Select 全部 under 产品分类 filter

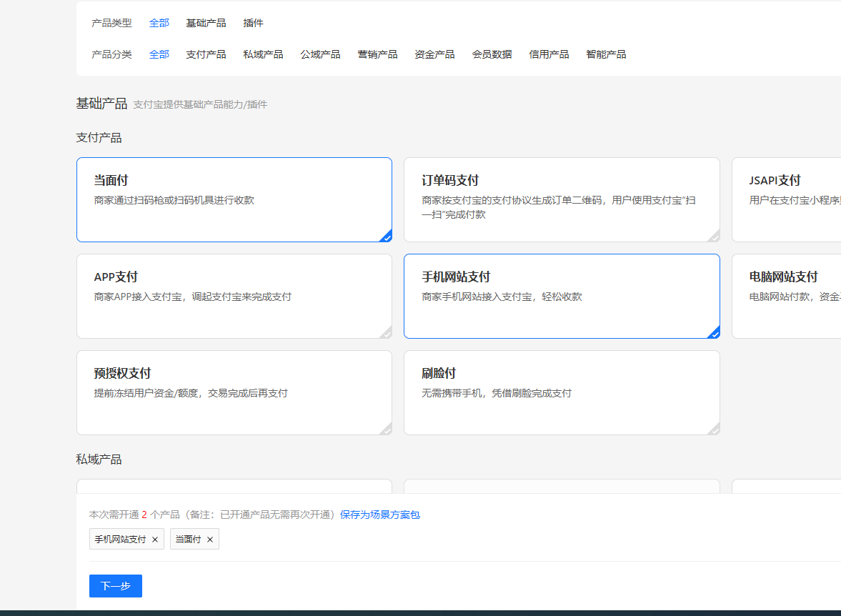(159, 54)
